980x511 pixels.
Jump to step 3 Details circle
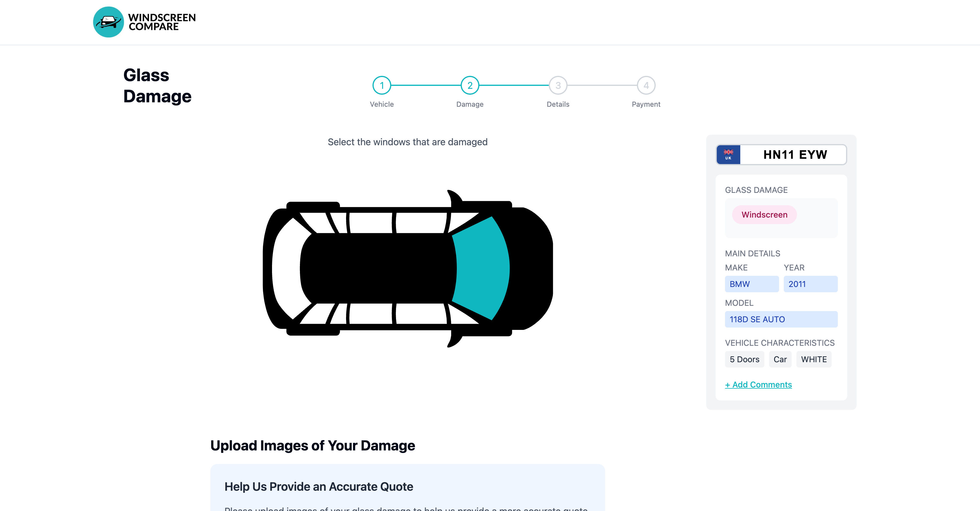click(x=558, y=85)
